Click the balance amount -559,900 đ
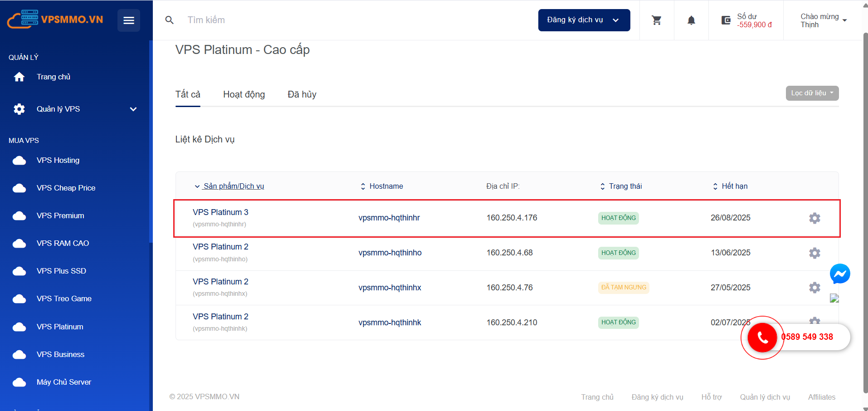This screenshot has height=411, width=868. [x=754, y=25]
